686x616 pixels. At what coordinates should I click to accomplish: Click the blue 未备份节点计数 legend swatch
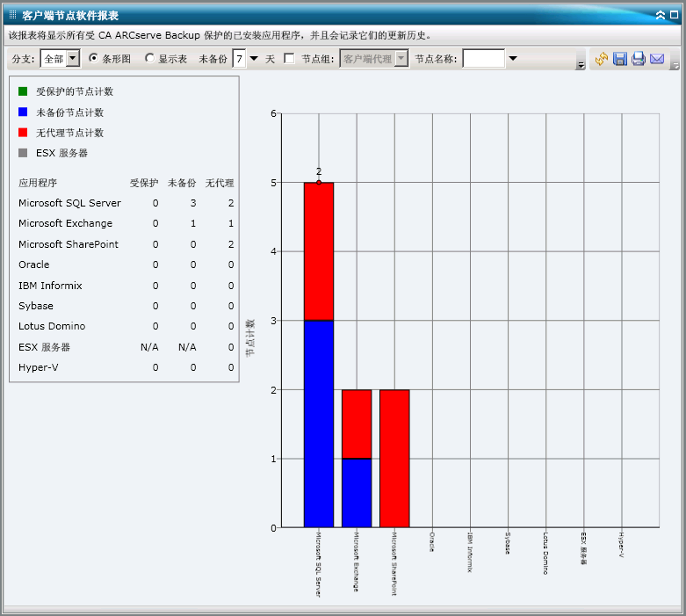23,112
